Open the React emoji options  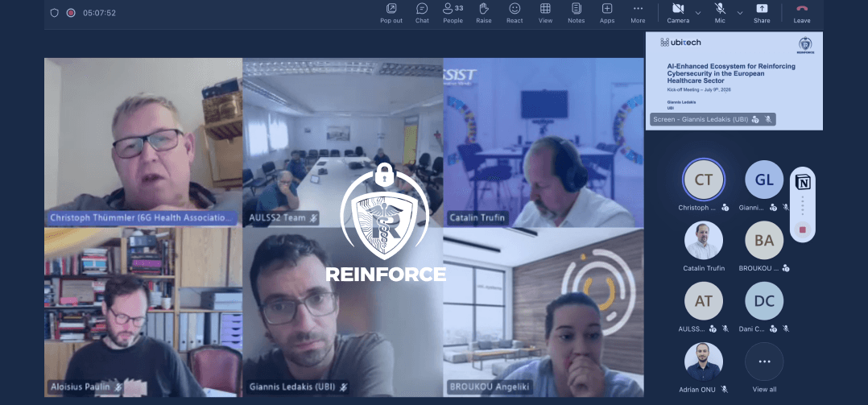(x=515, y=13)
